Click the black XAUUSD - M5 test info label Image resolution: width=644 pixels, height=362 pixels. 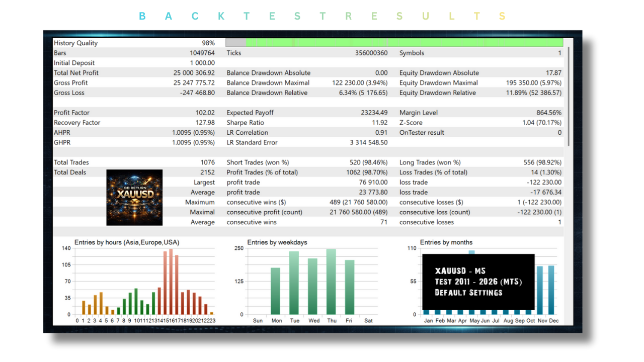click(x=478, y=282)
